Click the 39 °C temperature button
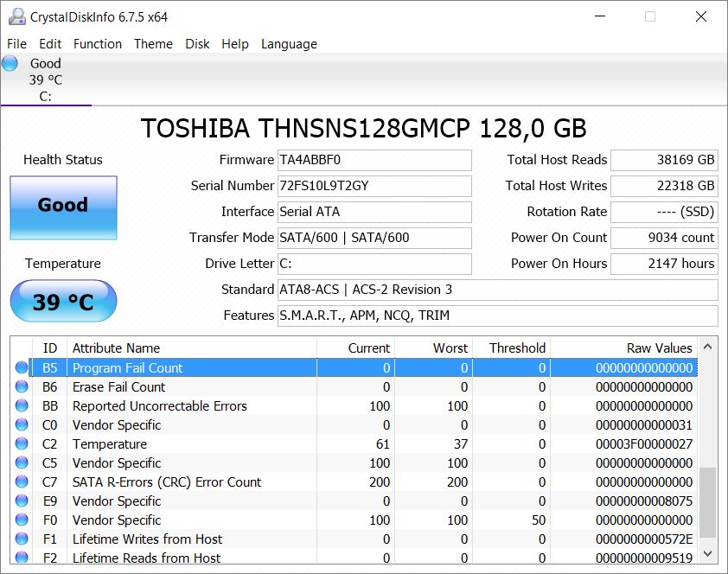Viewport: 728px width, 574px height. (x=64, y=301)
